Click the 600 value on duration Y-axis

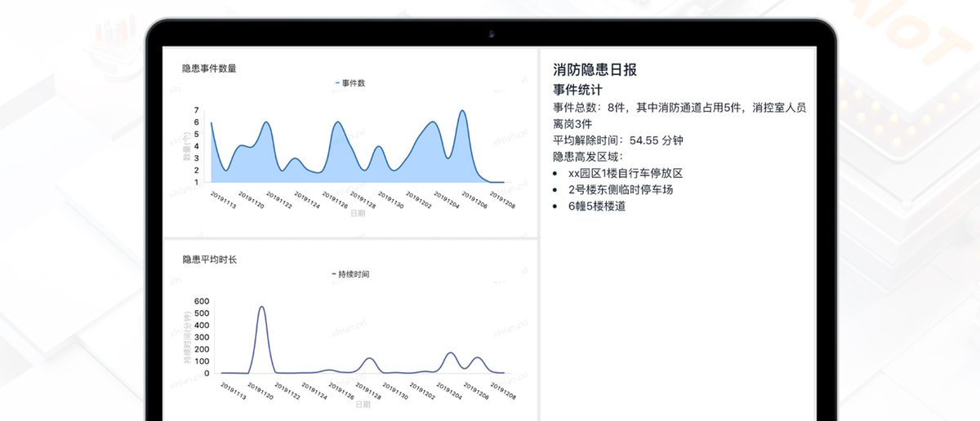[x=201, y=301]
